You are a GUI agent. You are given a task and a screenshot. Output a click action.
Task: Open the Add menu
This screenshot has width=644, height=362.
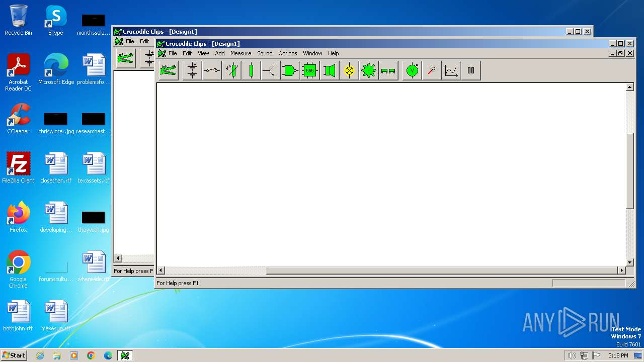tap(220, 53)
